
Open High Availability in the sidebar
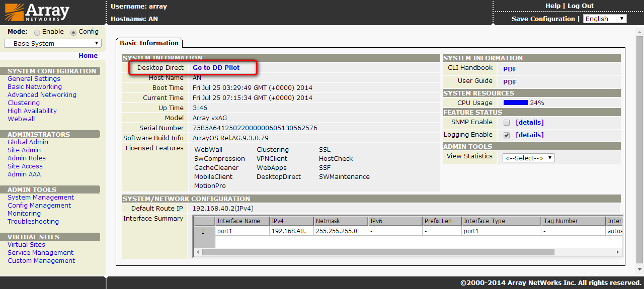click(32, 111)
